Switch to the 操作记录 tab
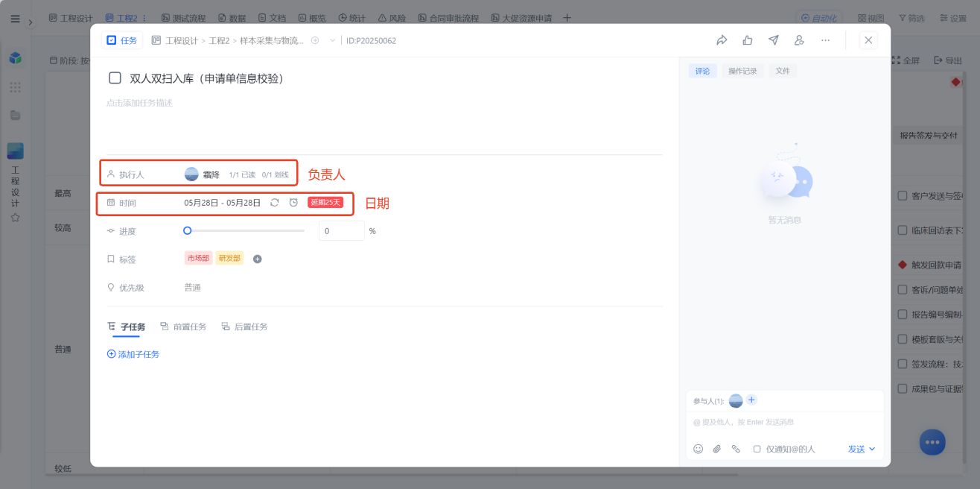980x489 pixels. point(742,71)
